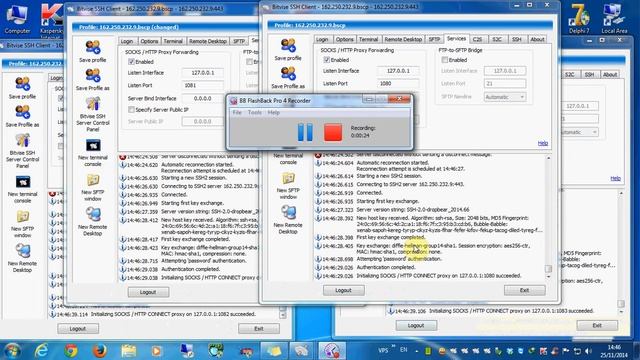The width and height of the screenshot is (640, 360).
Task: Open Windows Explorer from taskbar
Action: [x=129, y=351]
